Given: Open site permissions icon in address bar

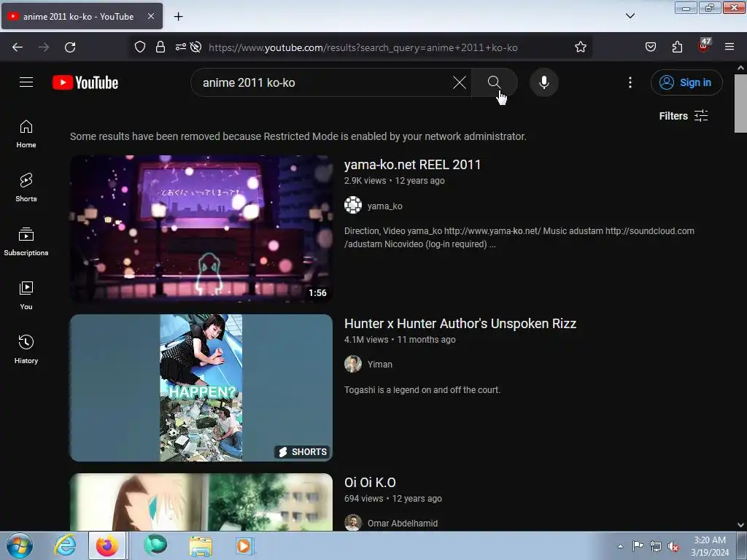Looking at the screenshot, I should click(181, 47).
